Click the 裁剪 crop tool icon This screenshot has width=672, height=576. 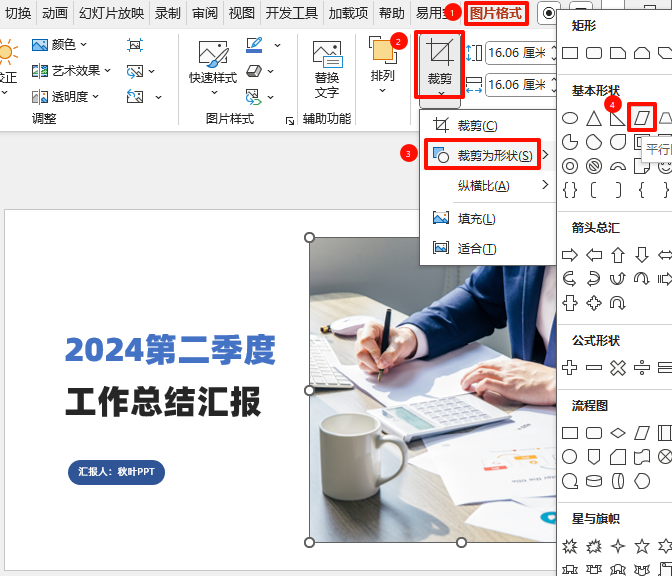(x=439, y=54)
